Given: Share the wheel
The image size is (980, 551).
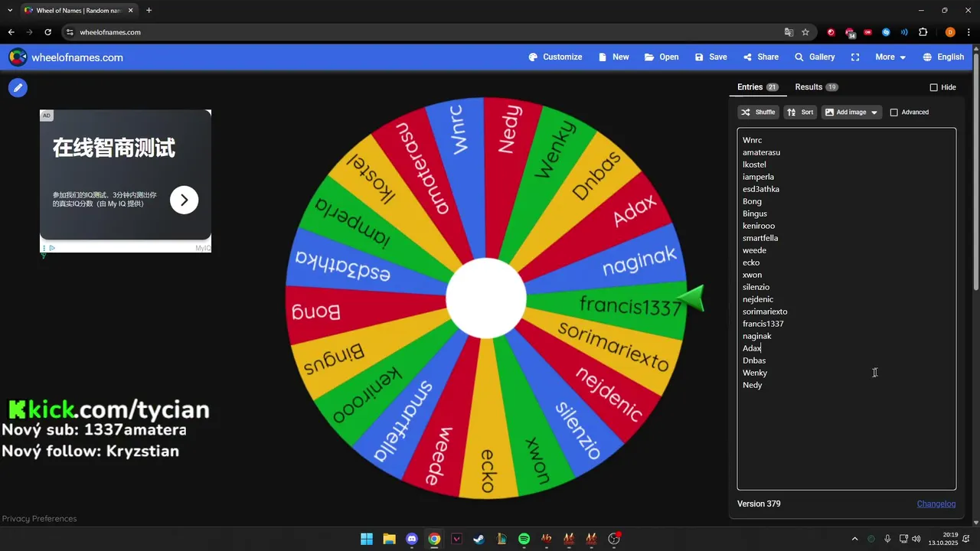Looking at the screenshot, I should 760,57.
